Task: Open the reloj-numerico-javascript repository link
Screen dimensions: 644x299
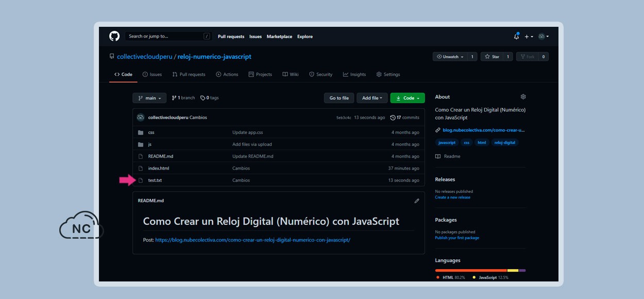Action: (x=214, y=57)
